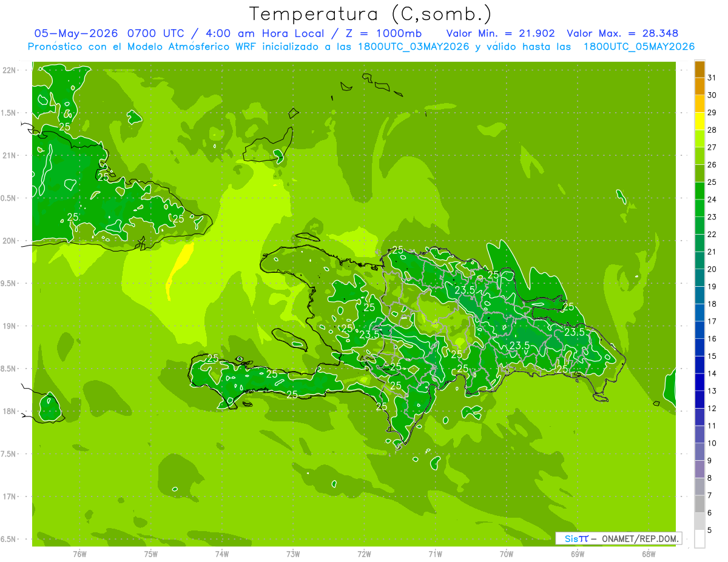The image size is (728, 562).
Task: Click the SisPI ONAMET/REP.DOM. watermark label
Action: (x=618, y=538)
